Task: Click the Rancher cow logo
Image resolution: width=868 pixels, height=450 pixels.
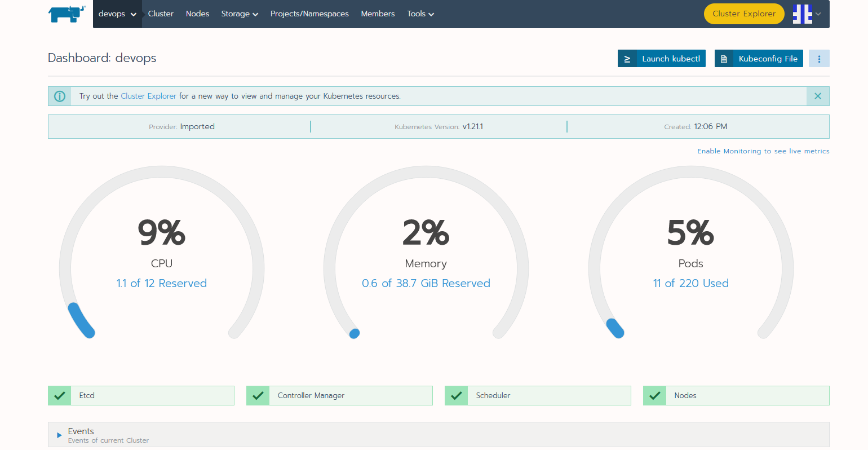Action: tap(67, 14)
